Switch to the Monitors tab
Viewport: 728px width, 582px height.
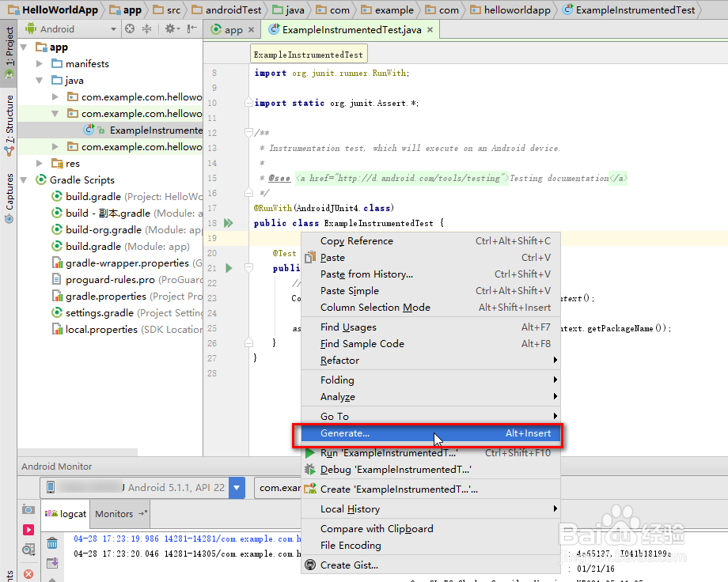(x=120, y=514)
